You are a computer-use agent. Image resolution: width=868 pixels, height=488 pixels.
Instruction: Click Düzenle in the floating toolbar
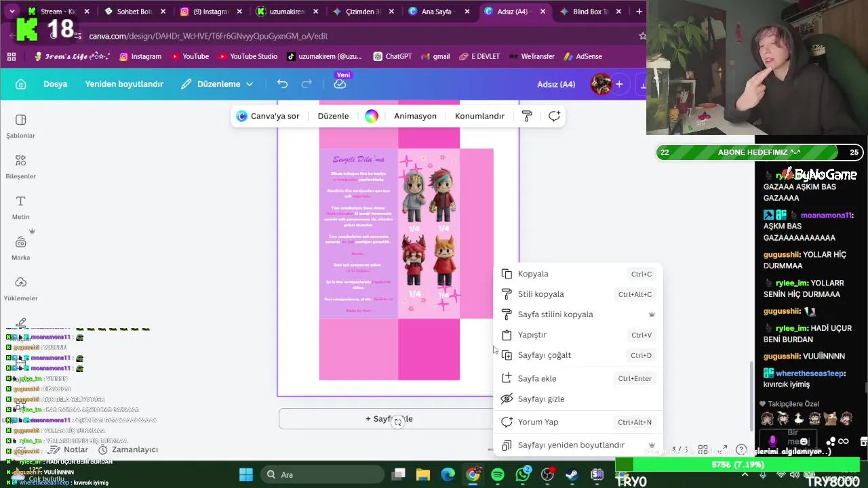(333, 116)
